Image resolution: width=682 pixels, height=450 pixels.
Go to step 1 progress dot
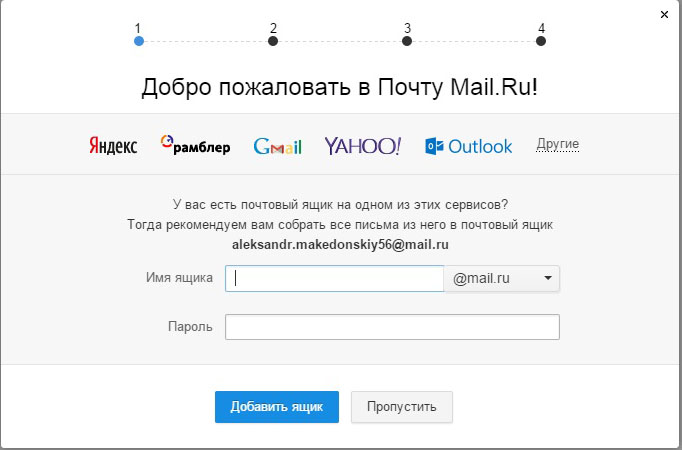[x=139, y=41]
